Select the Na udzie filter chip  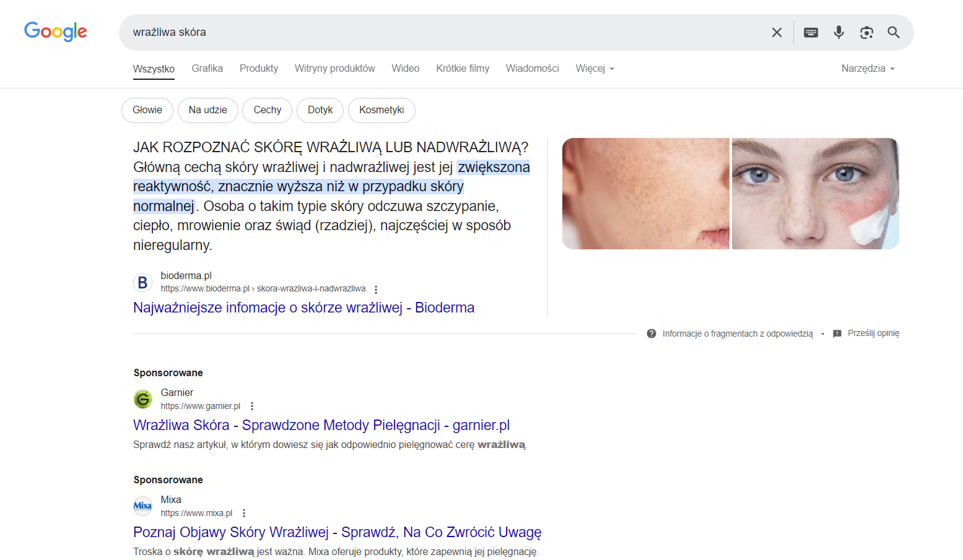tap(208, 110)
